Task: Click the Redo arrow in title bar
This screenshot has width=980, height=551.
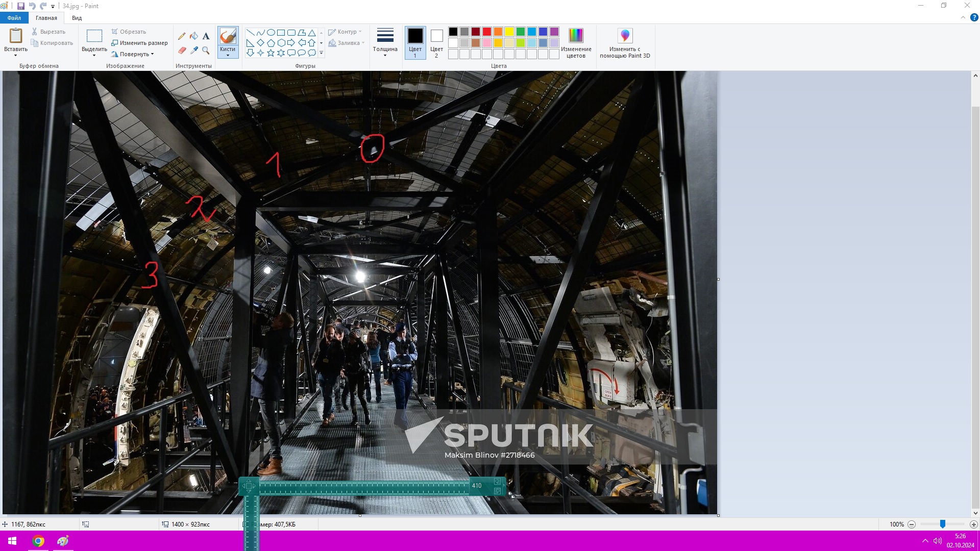Action: tap(43, 6)
